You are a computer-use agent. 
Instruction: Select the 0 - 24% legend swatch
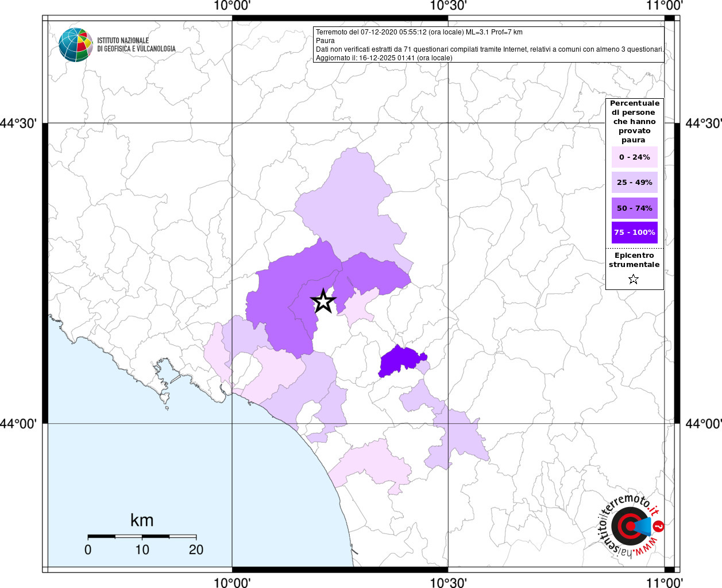pyautogui.click(x=635, y=157)
